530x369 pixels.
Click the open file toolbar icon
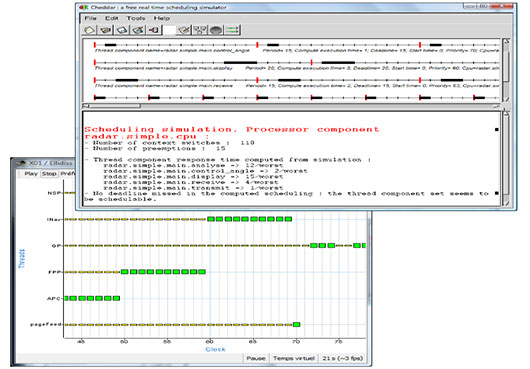click(x=106, y=30)
